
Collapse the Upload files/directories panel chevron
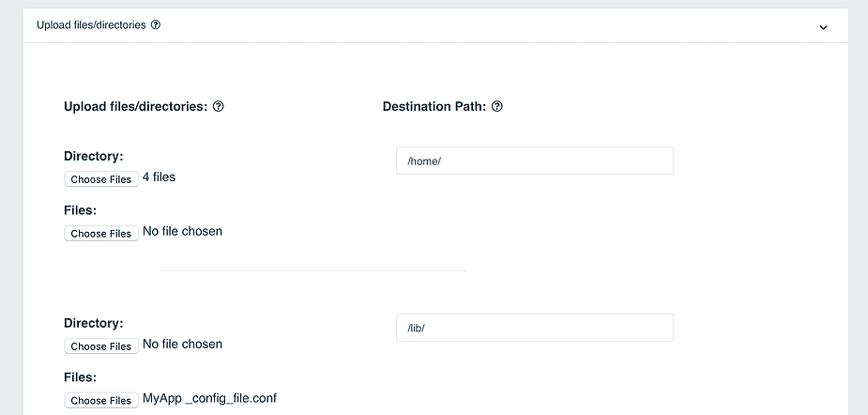pos(823,27)
